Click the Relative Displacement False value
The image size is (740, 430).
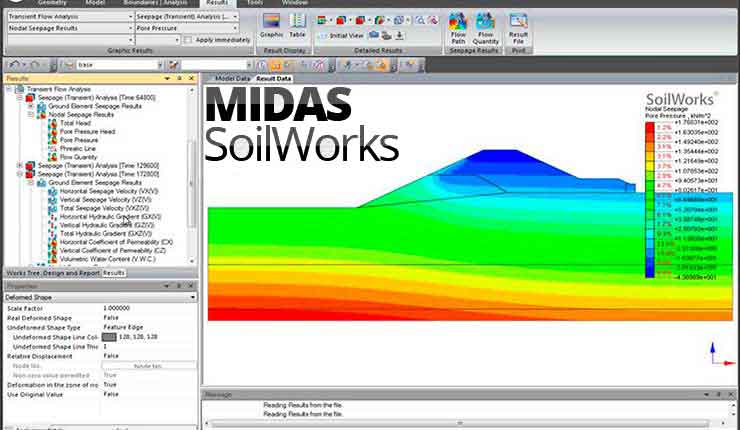[111, 356]
